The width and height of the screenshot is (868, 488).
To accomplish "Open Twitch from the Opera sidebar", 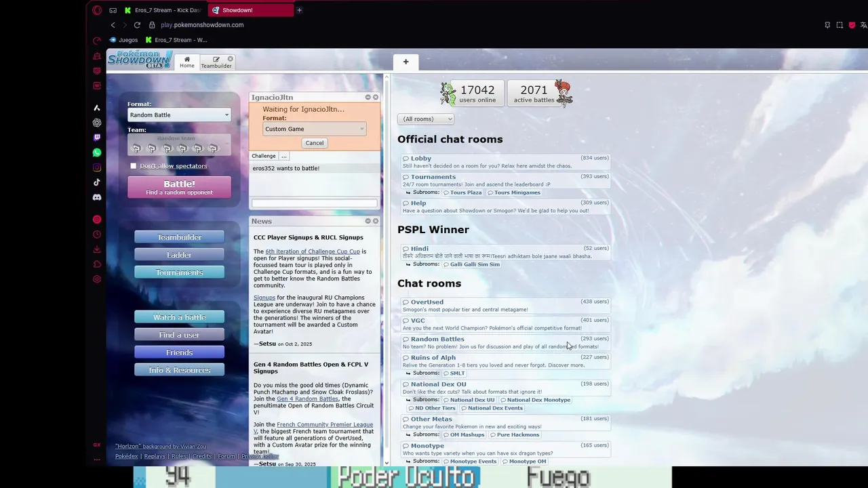I will coord(97,138).
